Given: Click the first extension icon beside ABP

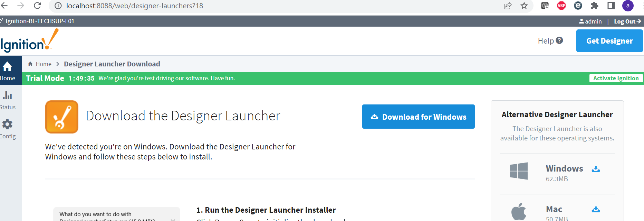Looking at the screenshot, I should click(545, 6).
